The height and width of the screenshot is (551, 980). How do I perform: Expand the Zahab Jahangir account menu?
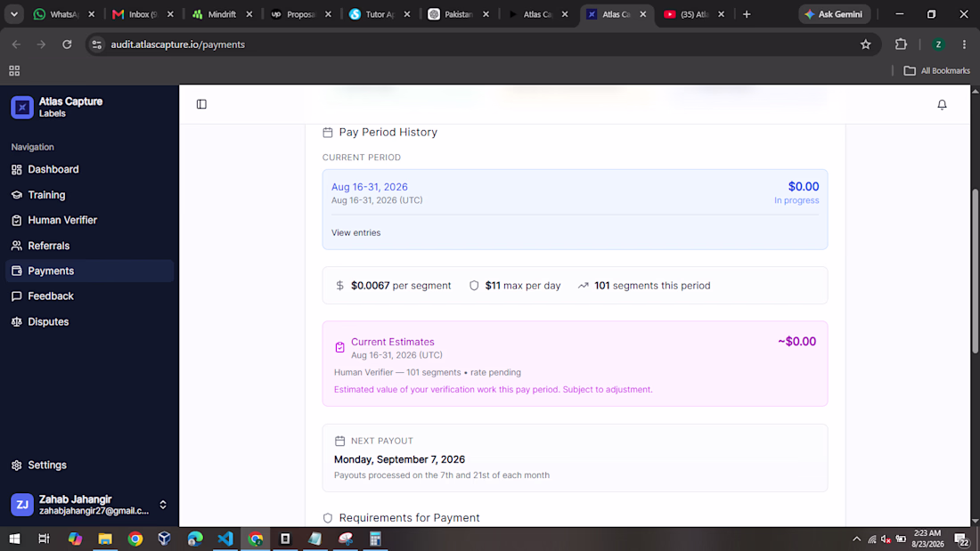click(x=162, y=505)
